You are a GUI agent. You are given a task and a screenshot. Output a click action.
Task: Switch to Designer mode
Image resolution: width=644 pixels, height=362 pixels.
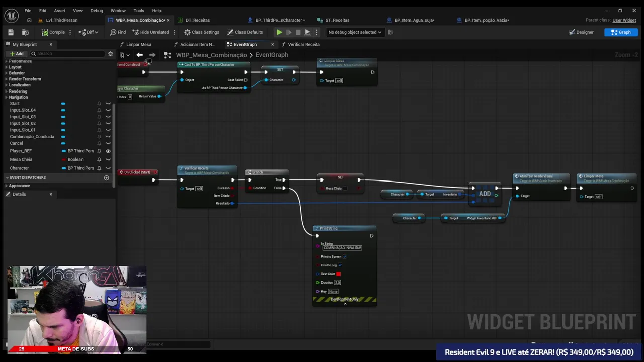(581, 32)
